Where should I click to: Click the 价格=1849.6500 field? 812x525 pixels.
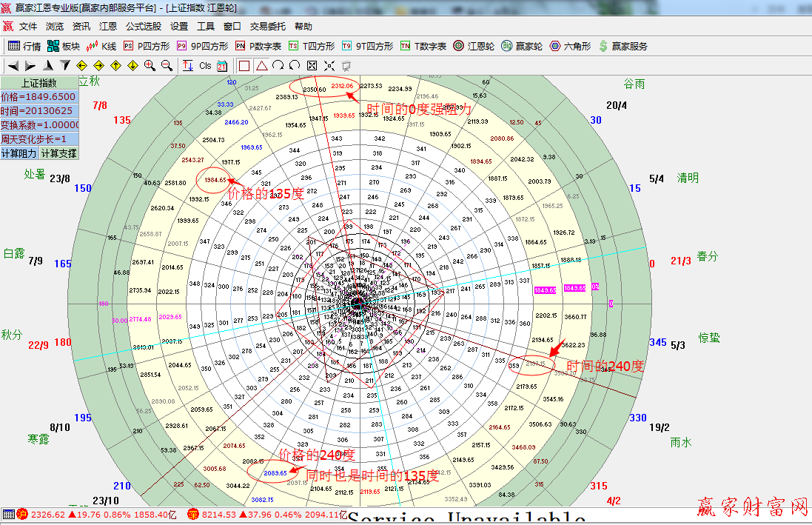(38, 97)
